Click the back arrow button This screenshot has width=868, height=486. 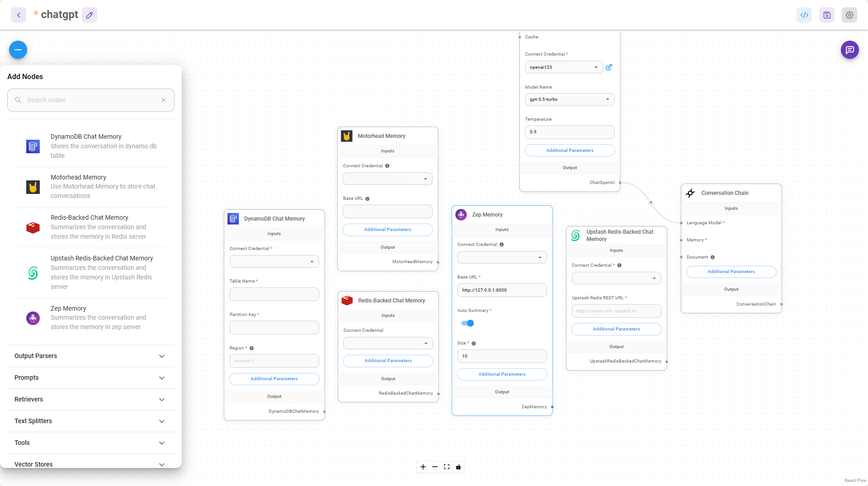coord(19,15)
